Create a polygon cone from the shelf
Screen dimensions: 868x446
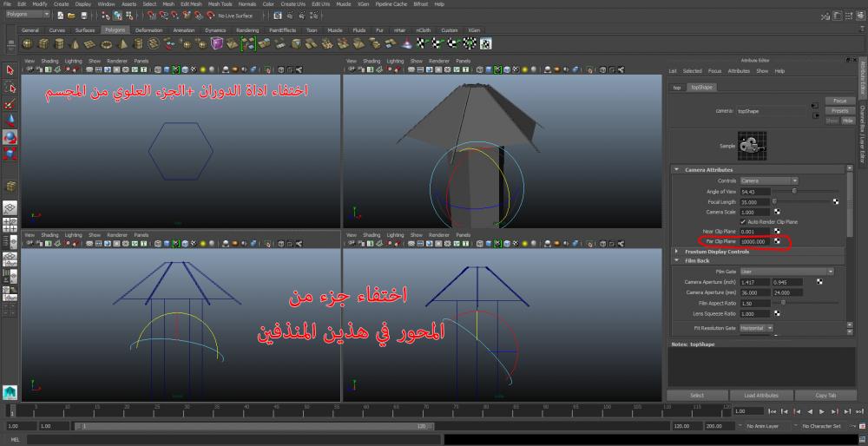(x=75, y=43)
